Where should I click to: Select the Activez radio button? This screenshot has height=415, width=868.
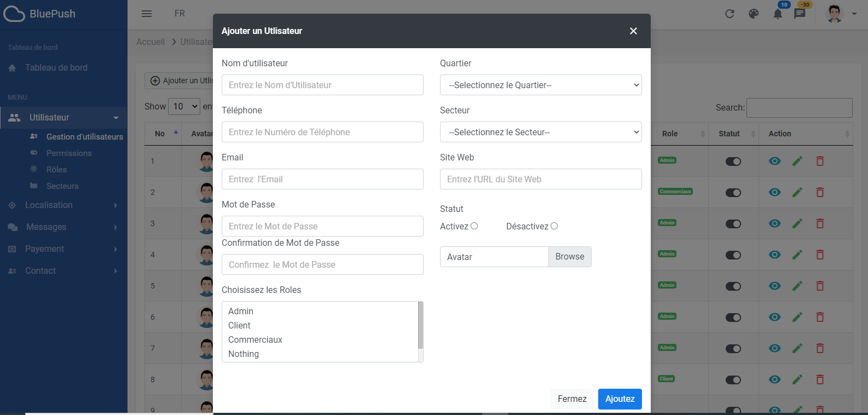[474, 226]
